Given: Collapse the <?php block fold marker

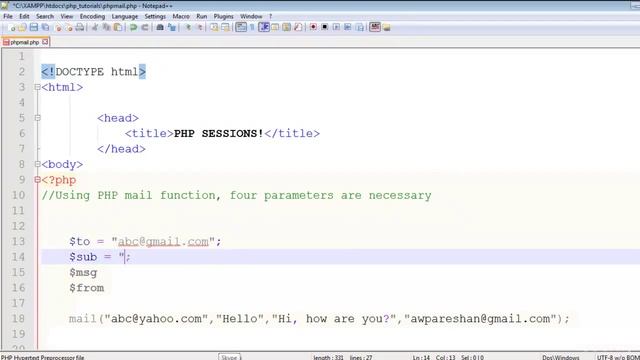Looking at the screenshot, I should (38, 180).
